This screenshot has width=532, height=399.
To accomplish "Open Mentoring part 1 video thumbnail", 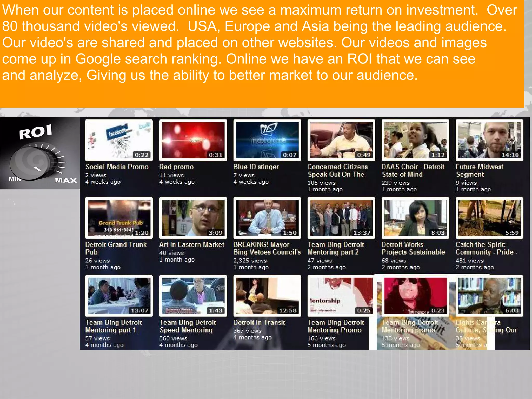I will click(x=119, y=296).
